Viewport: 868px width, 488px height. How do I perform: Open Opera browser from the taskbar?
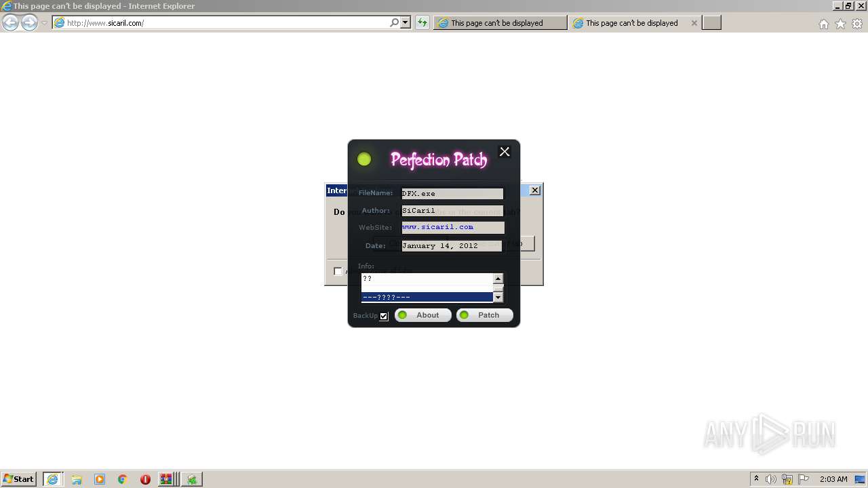point(145,479)
